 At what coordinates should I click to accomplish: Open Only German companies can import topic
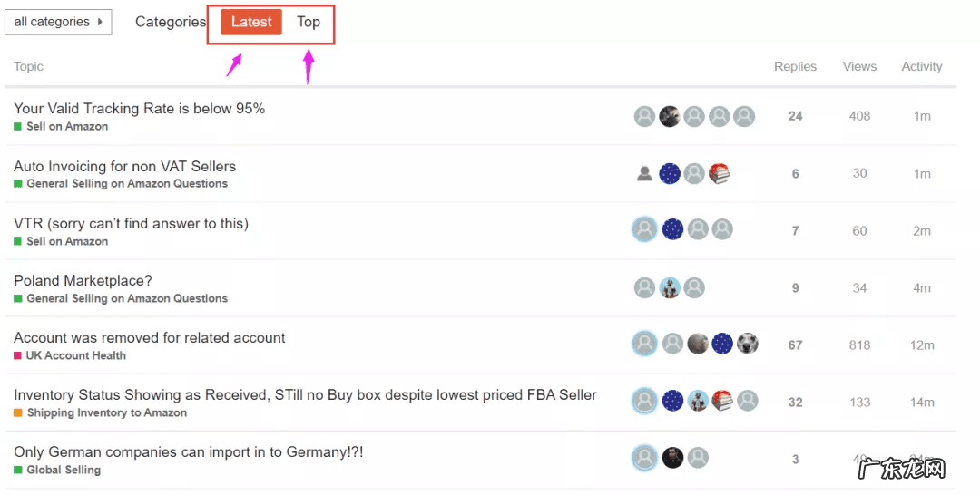point(189,452)
